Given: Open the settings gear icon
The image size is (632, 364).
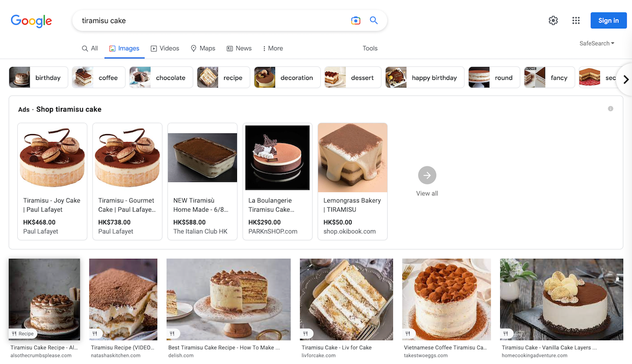Looking at the screenshot, I should pyautogui.click(x=553, y=21).
